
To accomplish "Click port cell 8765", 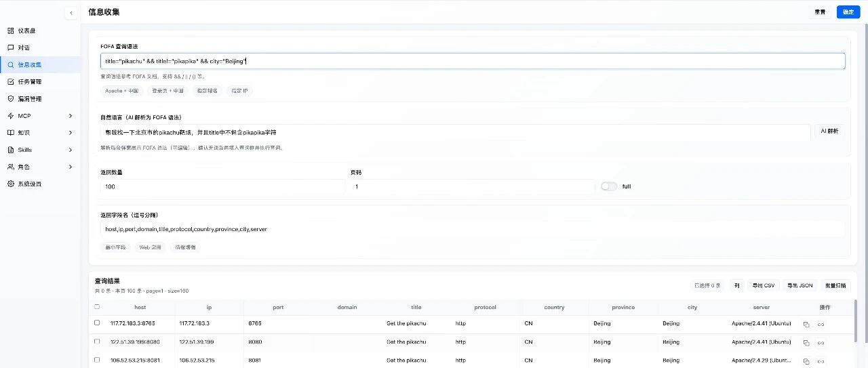I will pos(255,323).
